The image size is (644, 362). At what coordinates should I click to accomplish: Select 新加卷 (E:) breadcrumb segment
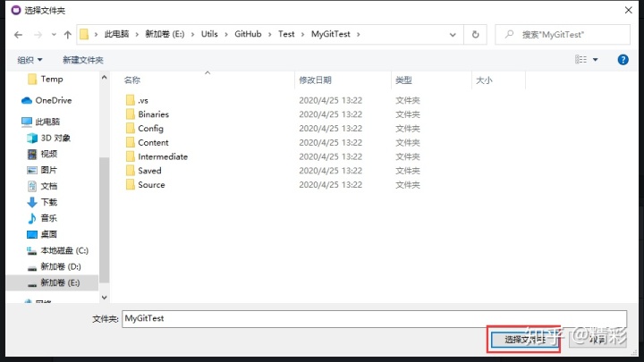tap(165, 34)
